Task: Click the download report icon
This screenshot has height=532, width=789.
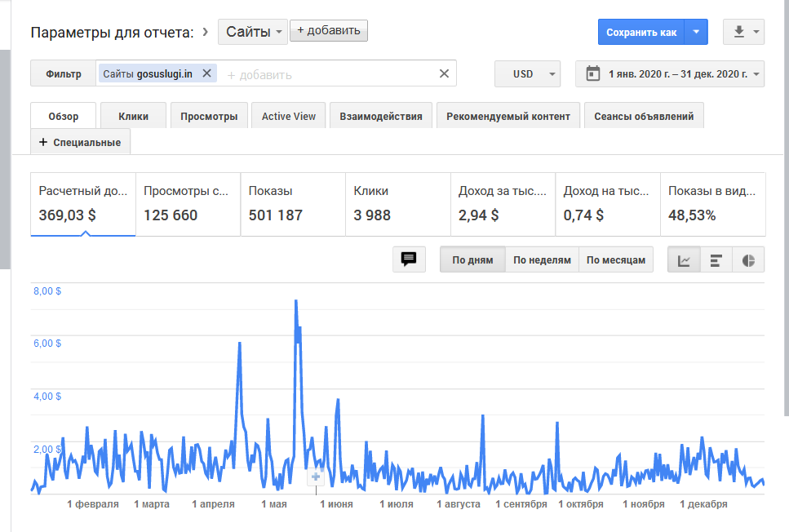Action: (x=738, y=32)
